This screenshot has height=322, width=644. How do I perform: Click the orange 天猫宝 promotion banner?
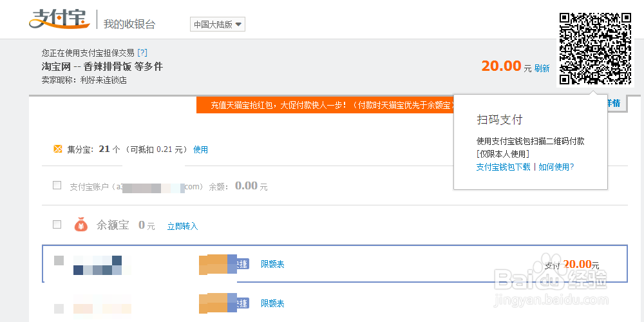[x=325, y=105]
